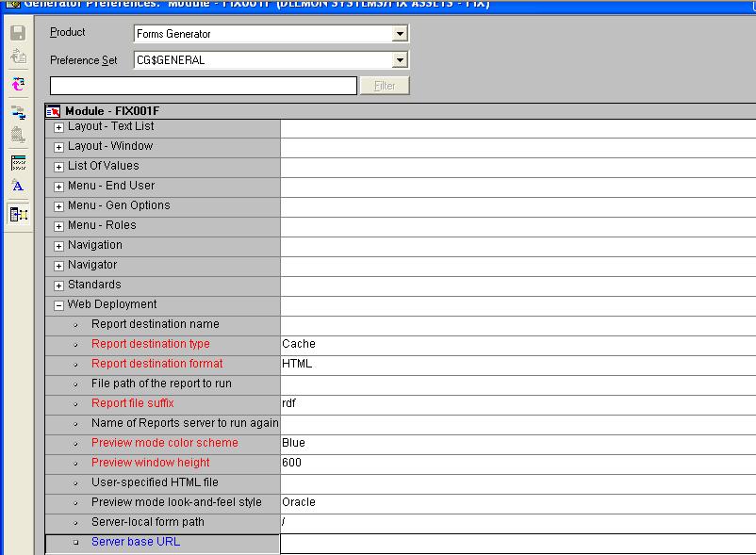Click the greyed-out building icon in sidebar
The image size is (756, 555).
(x=17, y=136)
